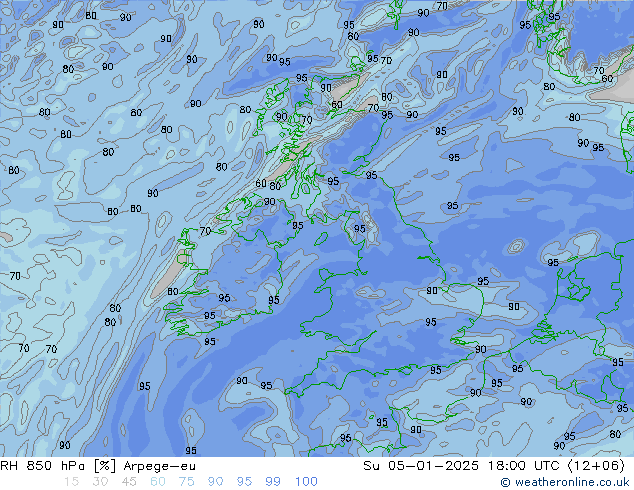This screenshot has height=490, width=634.
Task: Click legend value 60 in the color scale
Action: pos(158,482)
